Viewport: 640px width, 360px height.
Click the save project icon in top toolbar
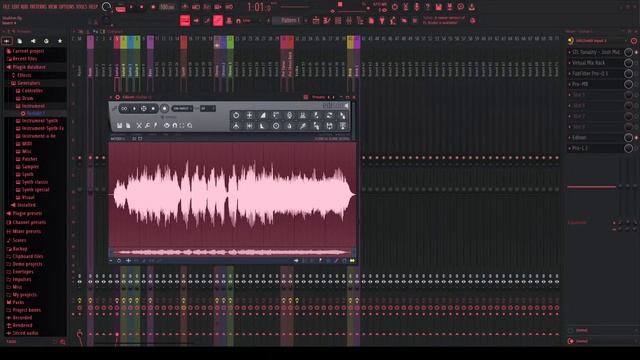(x=438, y=7)
